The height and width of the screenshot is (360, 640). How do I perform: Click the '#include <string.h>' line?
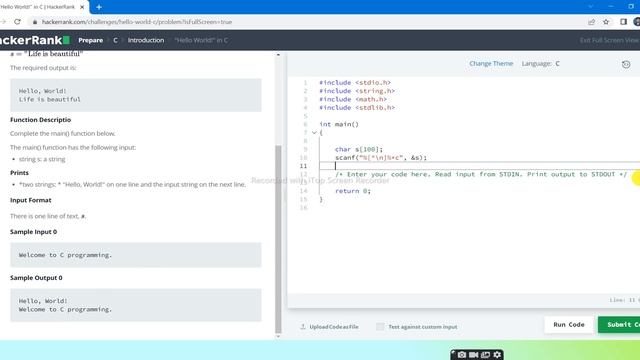point(357,91)
